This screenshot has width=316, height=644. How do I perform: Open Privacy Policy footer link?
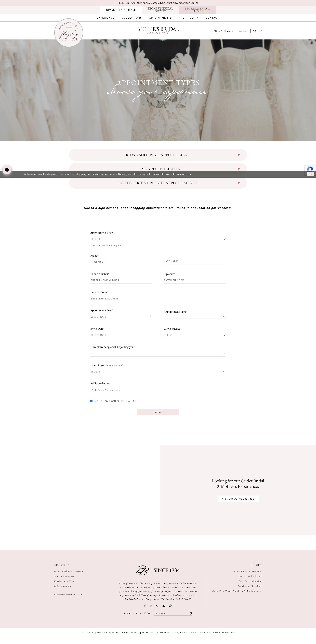click(130, 633)
